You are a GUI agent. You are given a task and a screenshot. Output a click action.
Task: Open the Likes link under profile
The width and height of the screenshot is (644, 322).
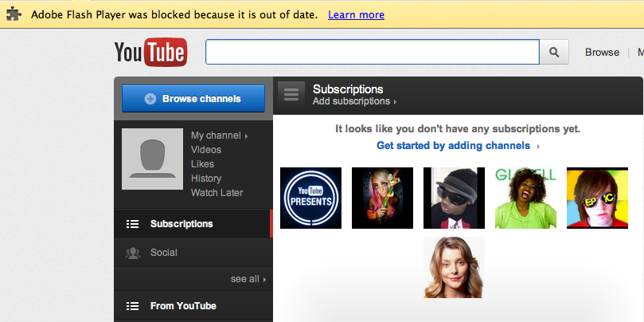[x=202, y=164]
